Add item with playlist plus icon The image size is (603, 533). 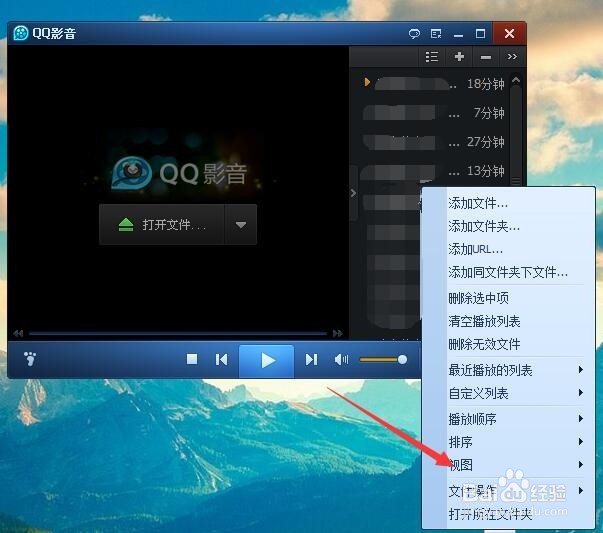click(x=459, y=57)
